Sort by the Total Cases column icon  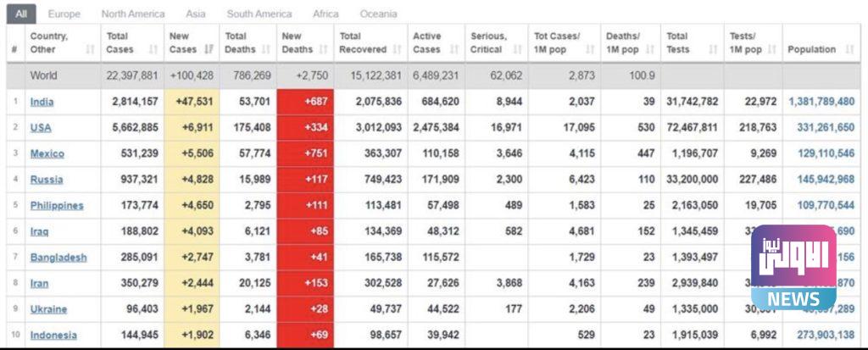click(x=153, y=49)
